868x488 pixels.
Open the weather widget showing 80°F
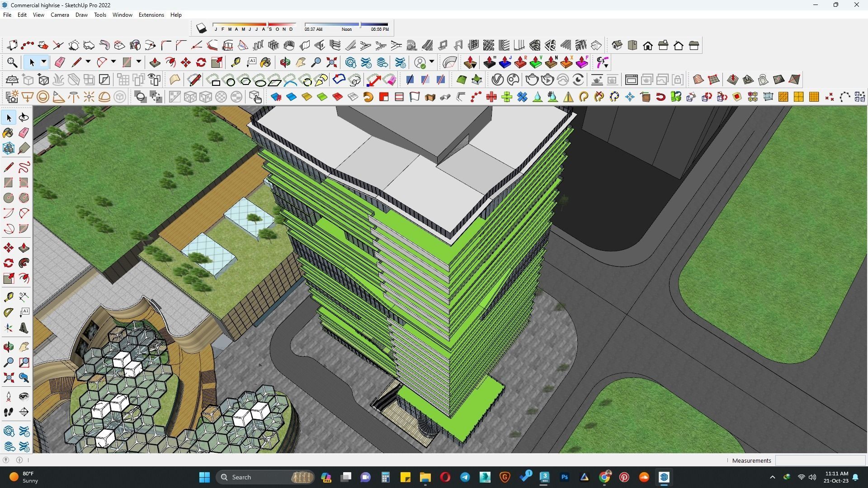click(24, 477)
